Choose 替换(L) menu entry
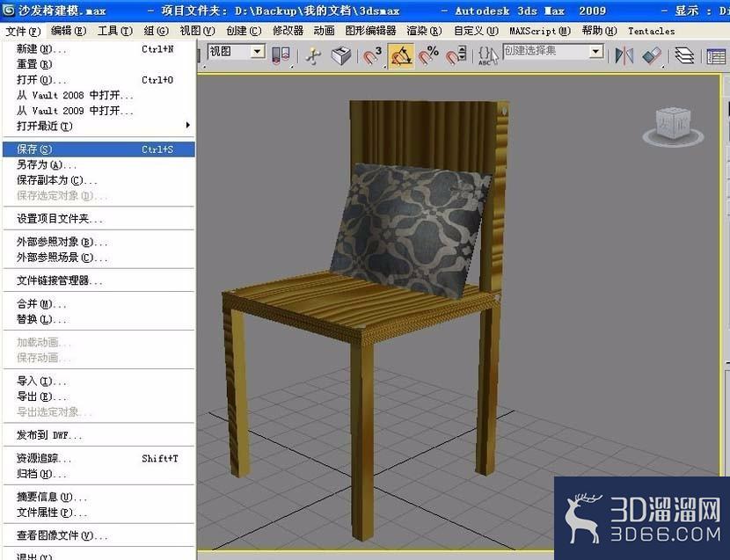Image resolution: width=730 pixels, height=560 pixels. (99, 319)
